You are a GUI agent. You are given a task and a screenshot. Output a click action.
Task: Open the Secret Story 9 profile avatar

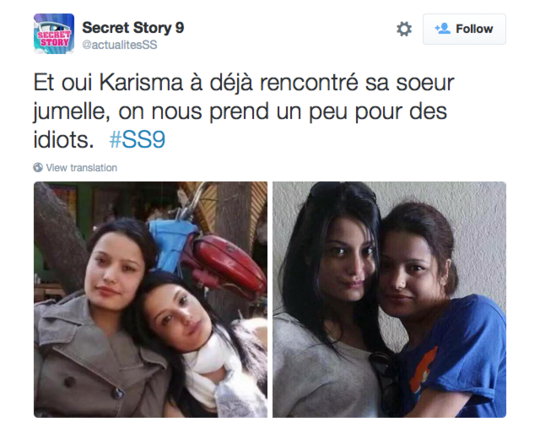coord(54,34)
